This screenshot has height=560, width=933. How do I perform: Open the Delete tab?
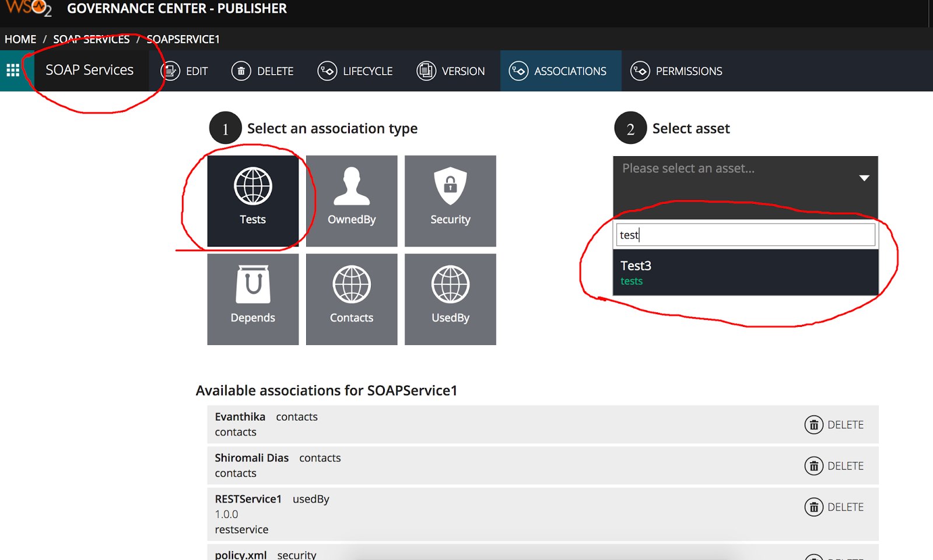coord(262,71)
